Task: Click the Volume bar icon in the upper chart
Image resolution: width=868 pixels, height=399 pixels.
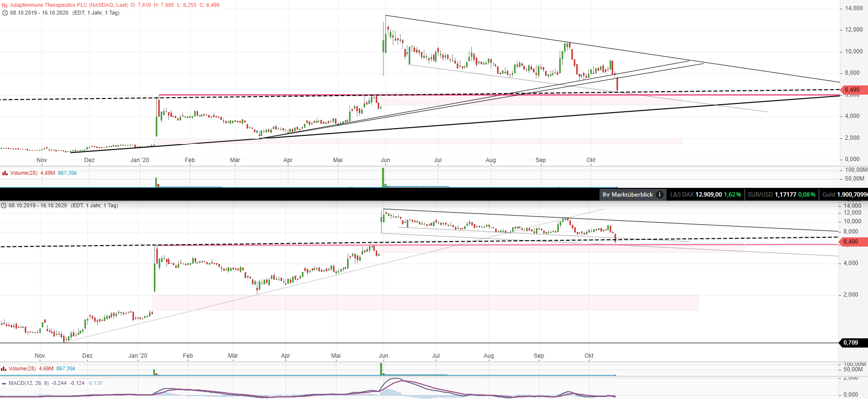Action: coord(5,173)
